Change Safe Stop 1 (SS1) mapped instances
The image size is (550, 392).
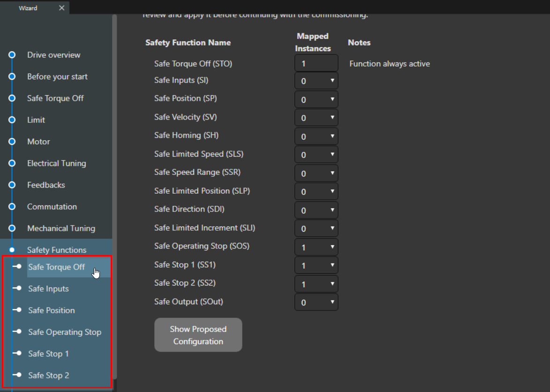coord(316,265)
